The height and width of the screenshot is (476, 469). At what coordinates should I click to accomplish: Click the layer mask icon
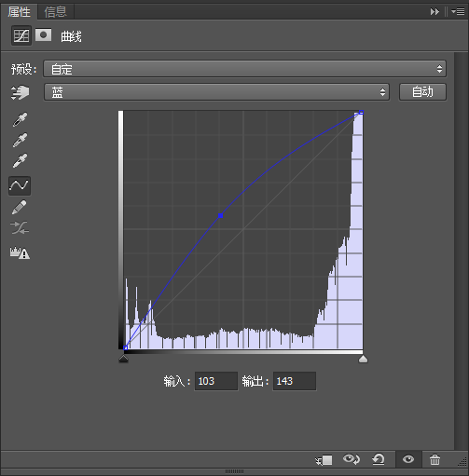click(43, 35)
